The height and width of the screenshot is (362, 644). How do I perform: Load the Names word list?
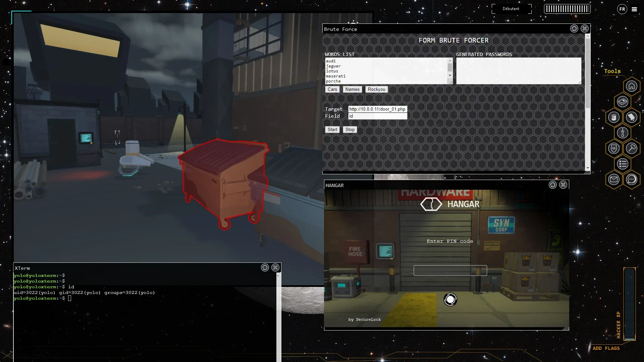coord(352,89)
